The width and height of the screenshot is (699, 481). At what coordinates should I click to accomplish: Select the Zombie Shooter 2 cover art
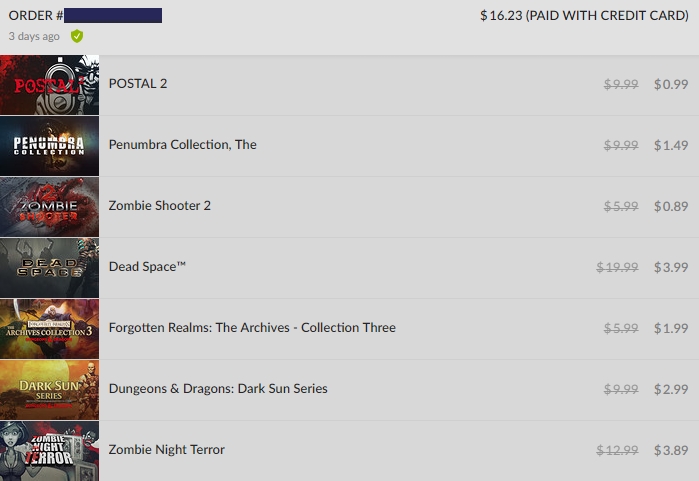49,207
